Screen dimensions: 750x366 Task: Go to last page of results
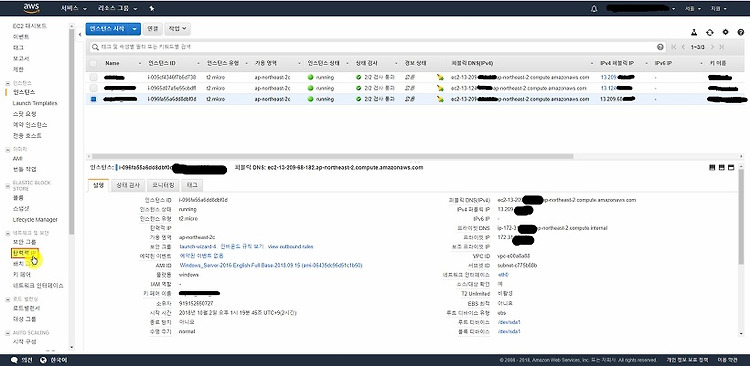click(x=721, y=47)
